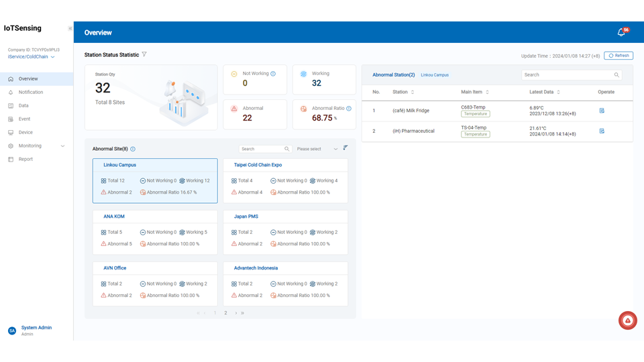The image size is (644, 362).
Task: Click the Abnormal Site info icon
Action: click(x=133, y=149)
